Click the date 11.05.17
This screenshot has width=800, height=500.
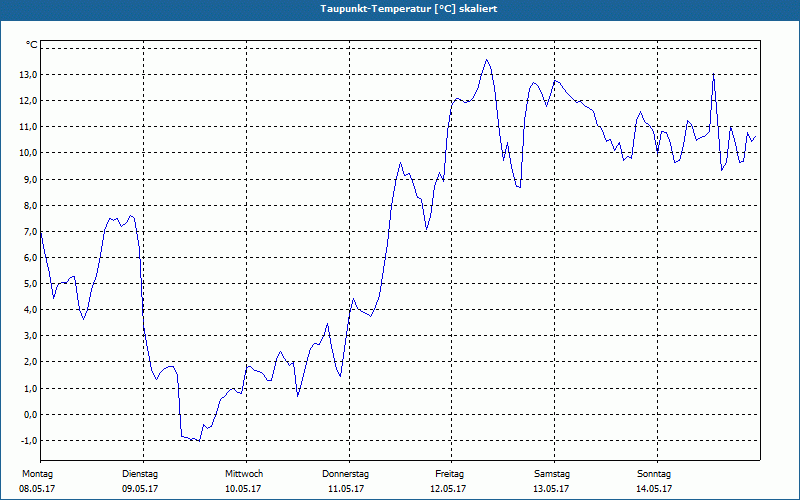pos(346,489)
